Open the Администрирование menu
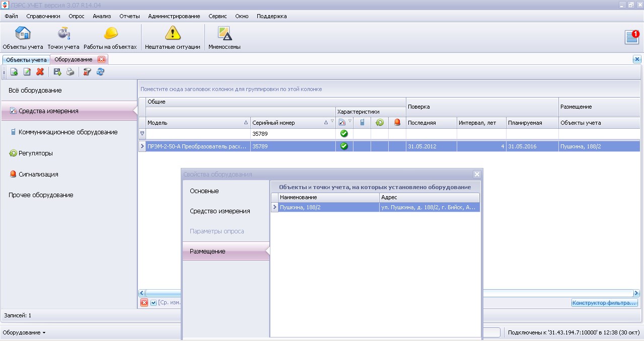This screenshot has width=644, height=341. tap(174, 16)
